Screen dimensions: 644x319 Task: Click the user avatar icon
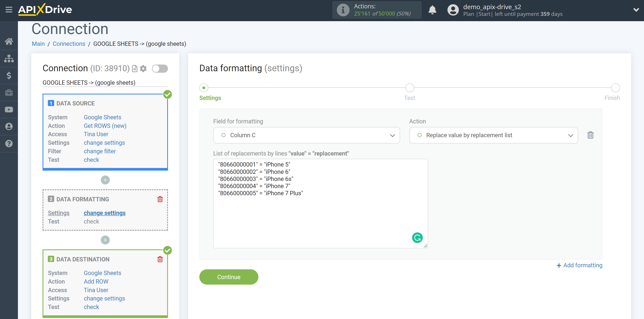(453, 10)
